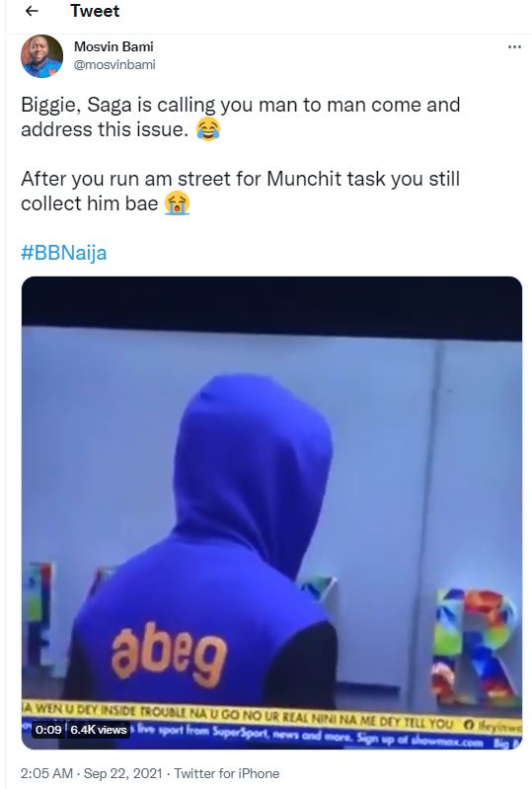Open the #BBNaija hashtag
The height and width of the screenshot is (789, 532).
click(x=64, y=252)
